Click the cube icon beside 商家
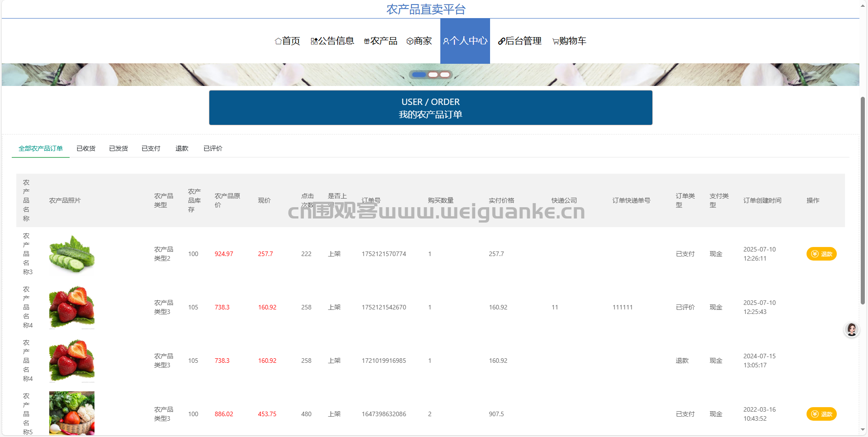868x437 pixels. [410, 41]
